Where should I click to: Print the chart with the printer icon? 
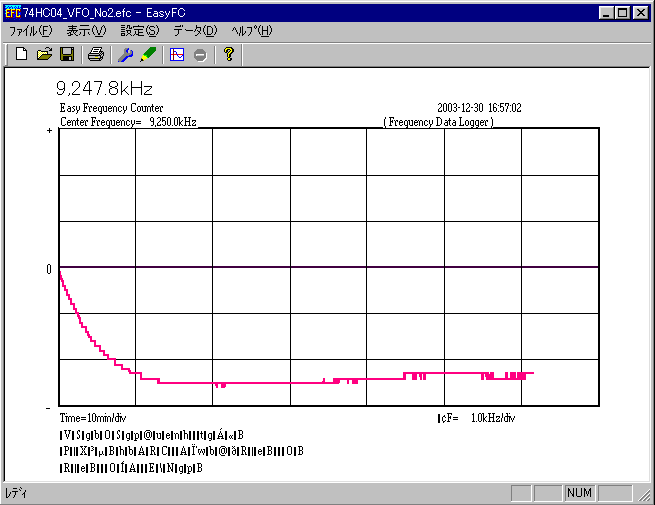96,54
